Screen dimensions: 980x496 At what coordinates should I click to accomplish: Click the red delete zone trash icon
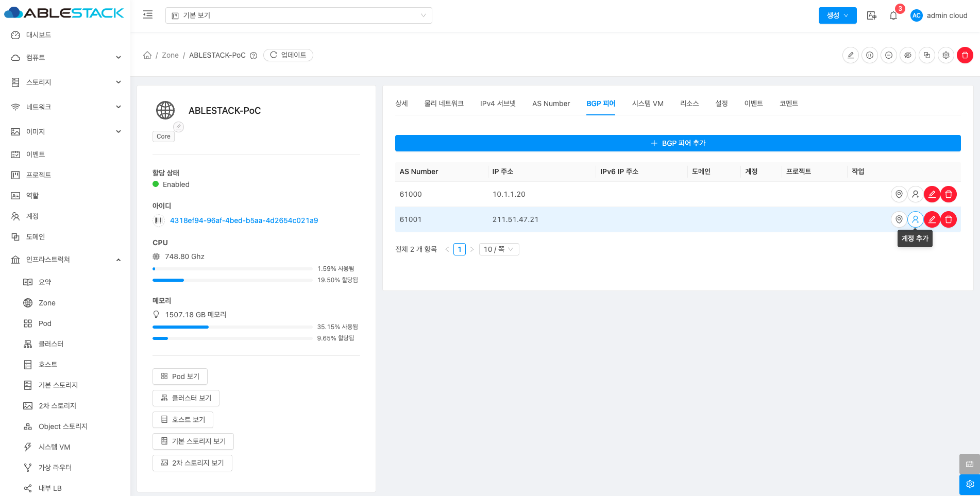click(965, 55)
